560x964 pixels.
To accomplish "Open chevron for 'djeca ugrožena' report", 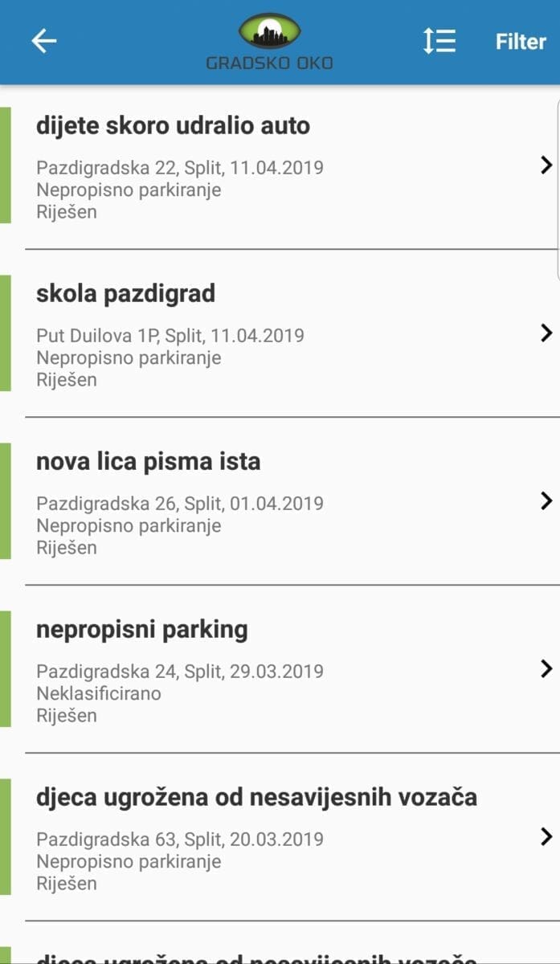I will pos(546,836).
